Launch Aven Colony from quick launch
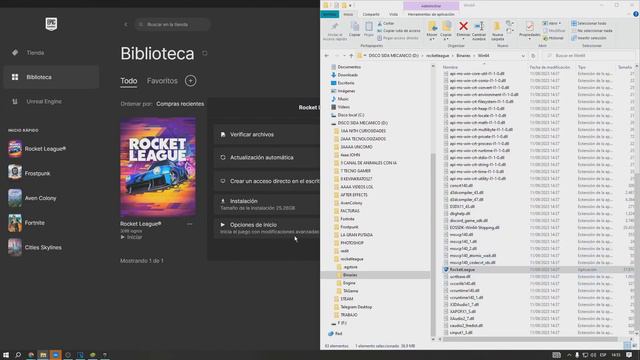The height and width of the screenshot is (360, 640). click(32, 198)
